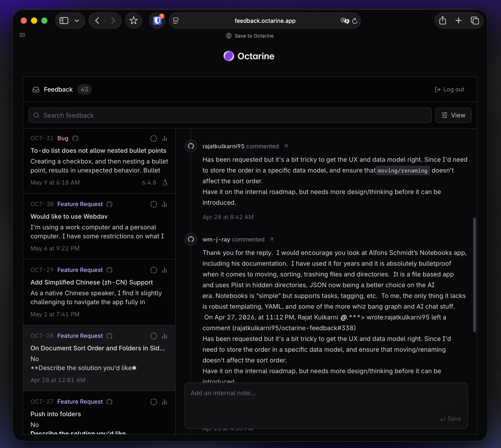
Task: Click the 6.4.8 version on OCT-31
Action: pos(149,183)
